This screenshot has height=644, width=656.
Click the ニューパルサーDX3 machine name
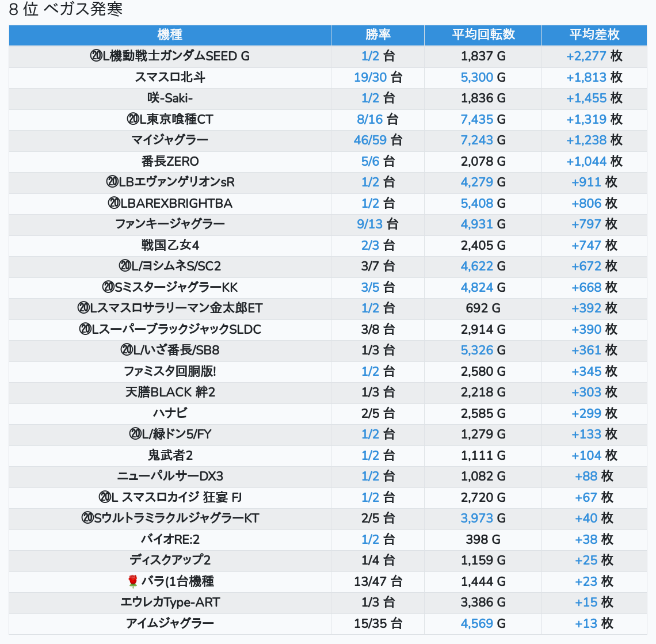pos(170,477)
